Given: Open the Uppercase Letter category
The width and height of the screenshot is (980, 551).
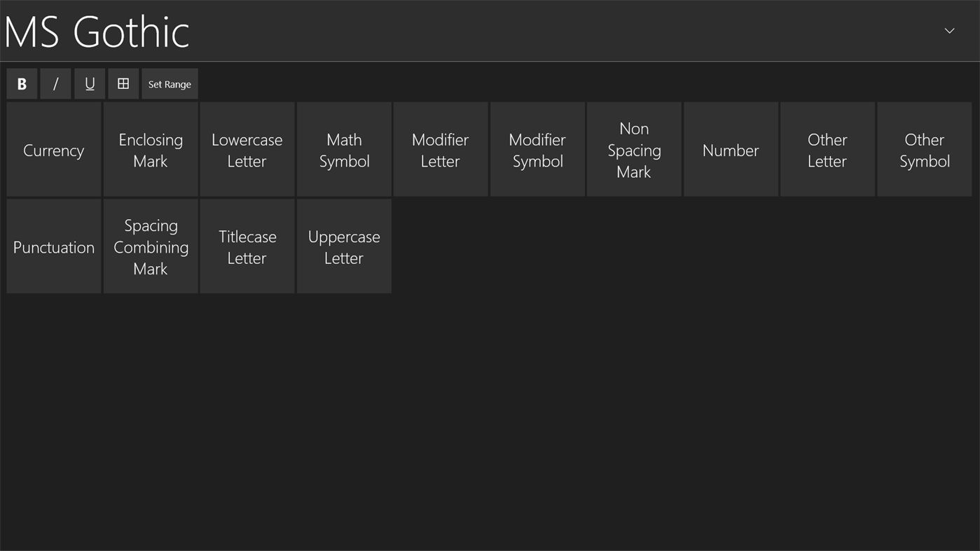Looking at the screenshot, I should pyautogui.click(x=344, y=246).
